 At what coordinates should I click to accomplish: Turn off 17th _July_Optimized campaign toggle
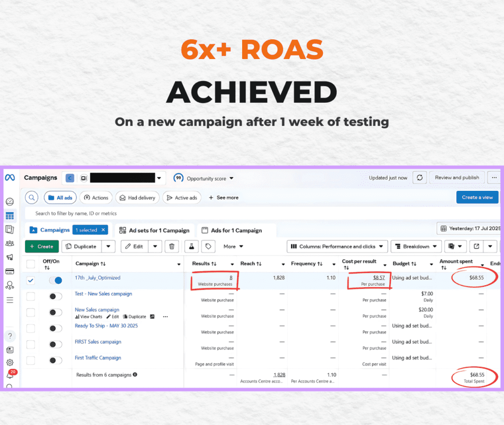coord(56,280)
